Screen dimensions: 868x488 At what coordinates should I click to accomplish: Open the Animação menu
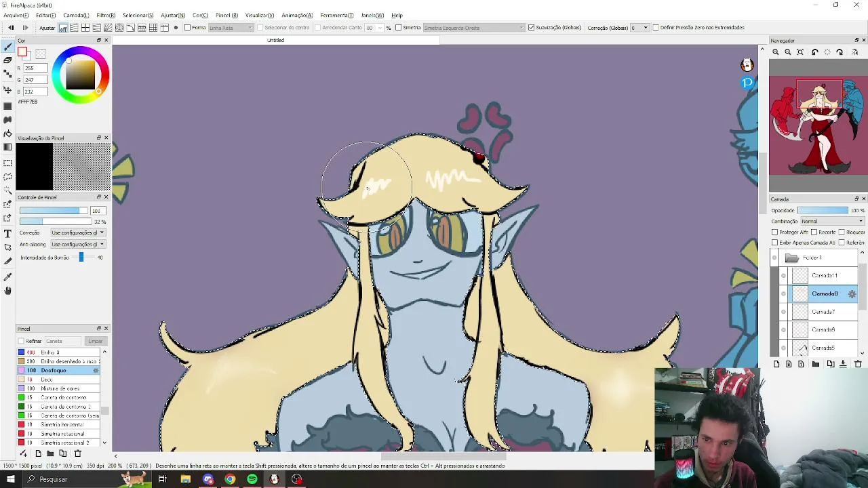pos(297,15)
